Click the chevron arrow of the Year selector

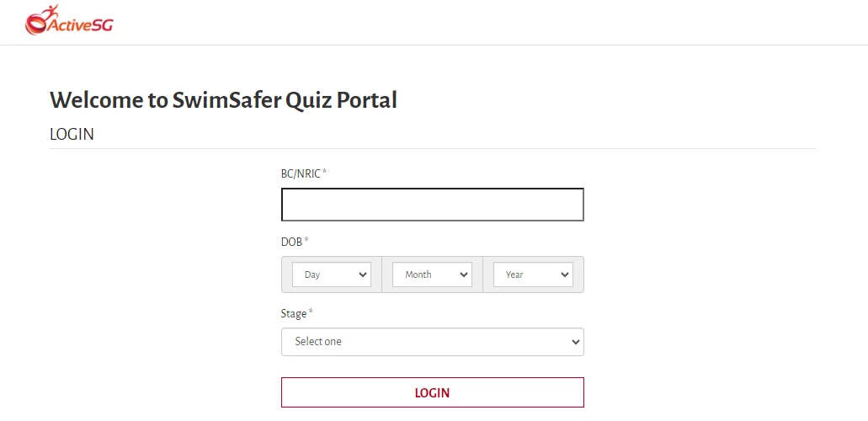[x=565, y=274]
